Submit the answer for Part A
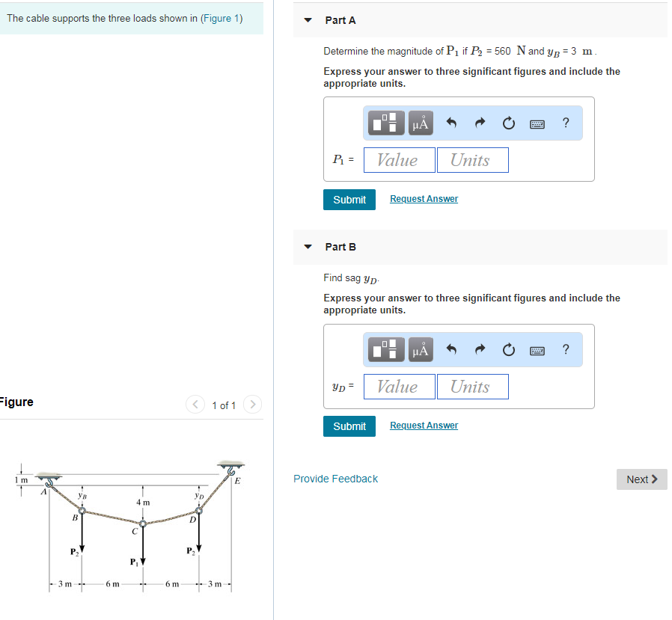Image resolution: width=672 pixels, height=620 pixels. pyautogui.click(x=349, y=199)
